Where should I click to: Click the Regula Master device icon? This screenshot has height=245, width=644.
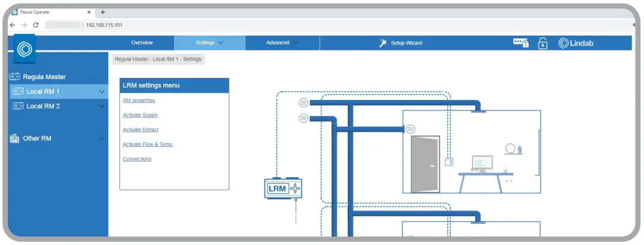15,77
